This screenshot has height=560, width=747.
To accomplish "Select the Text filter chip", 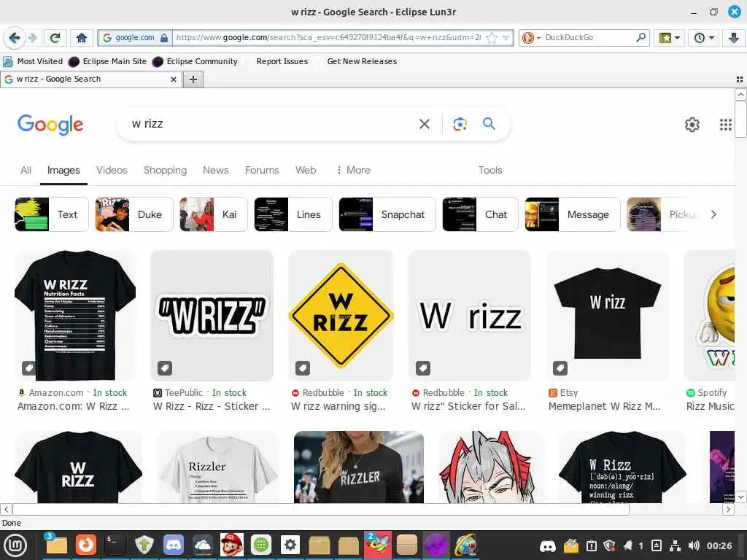I will point(52,214).
